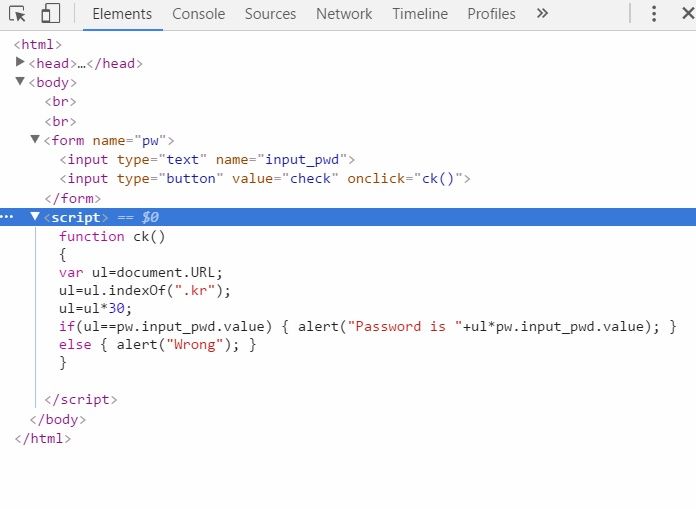Select the opening html tag
Screen dimensions: 696x509
[x=38, y=44]
